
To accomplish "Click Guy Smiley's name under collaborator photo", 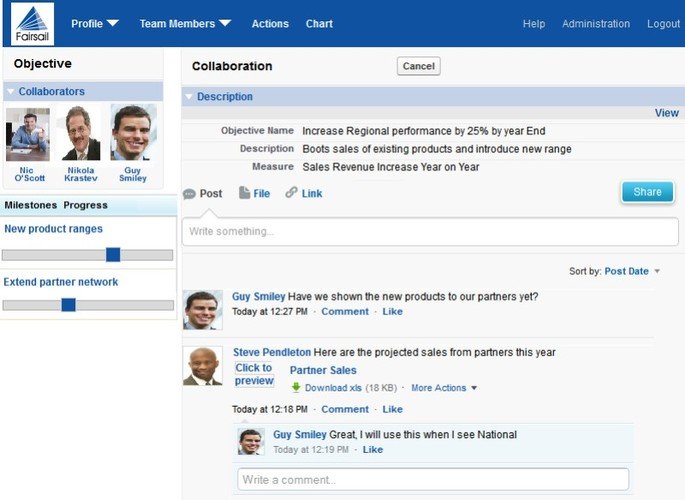I will click(x=133, y=174).
